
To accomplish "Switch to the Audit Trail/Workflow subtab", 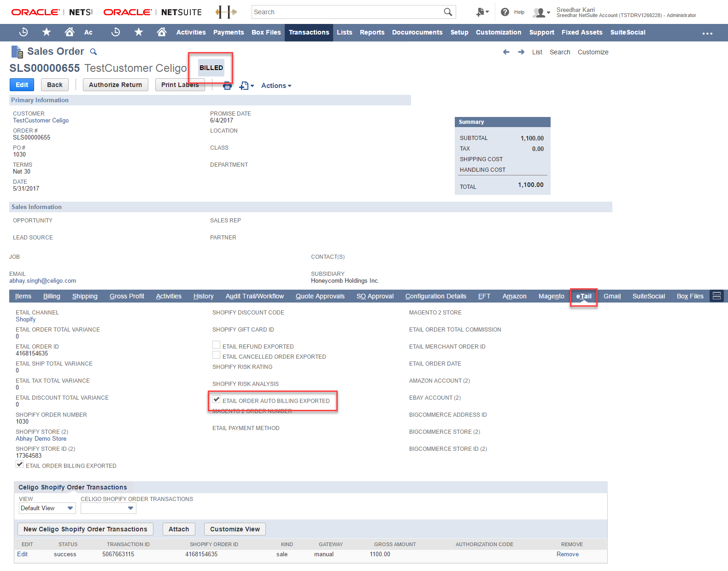I will tap(254, 296).
